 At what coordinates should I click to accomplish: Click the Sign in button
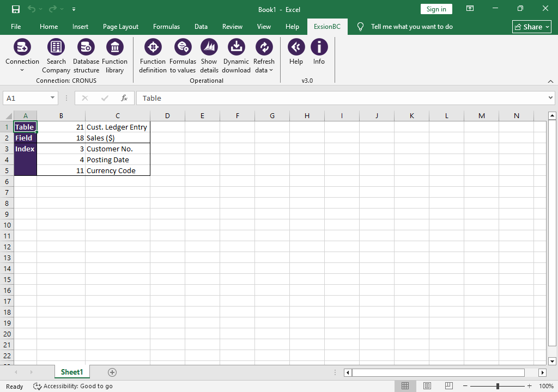436,9
